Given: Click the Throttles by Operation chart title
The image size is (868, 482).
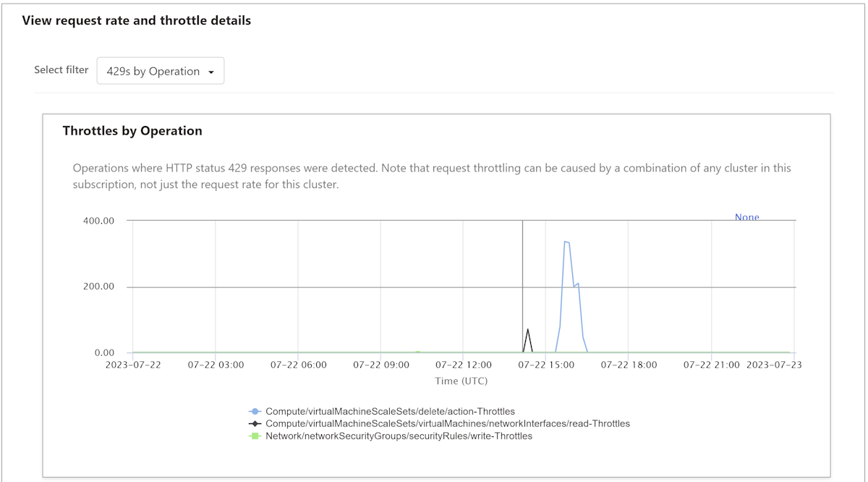Looking at the screenshot, I should 132,131.
